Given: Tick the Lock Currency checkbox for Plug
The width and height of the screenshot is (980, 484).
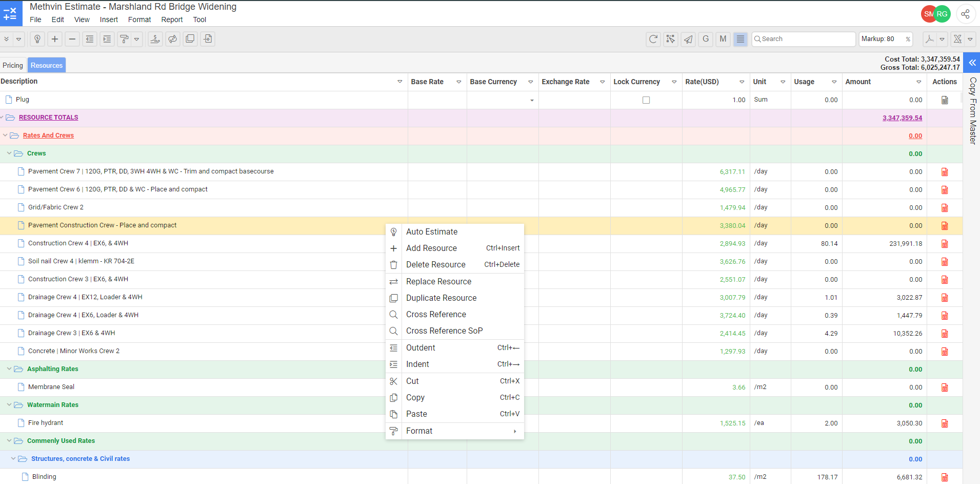Looking at the screenshot, I should pyautogui.click(x=646, y=100).
